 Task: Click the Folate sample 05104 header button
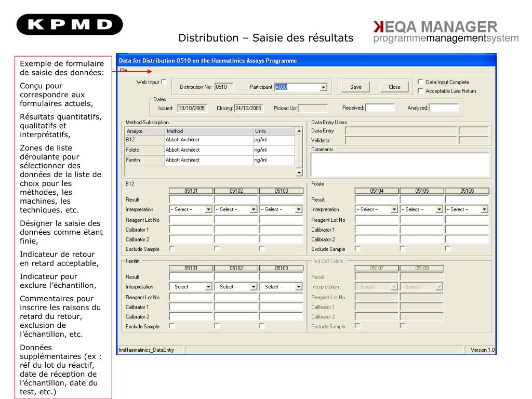[x=377, y=191]
